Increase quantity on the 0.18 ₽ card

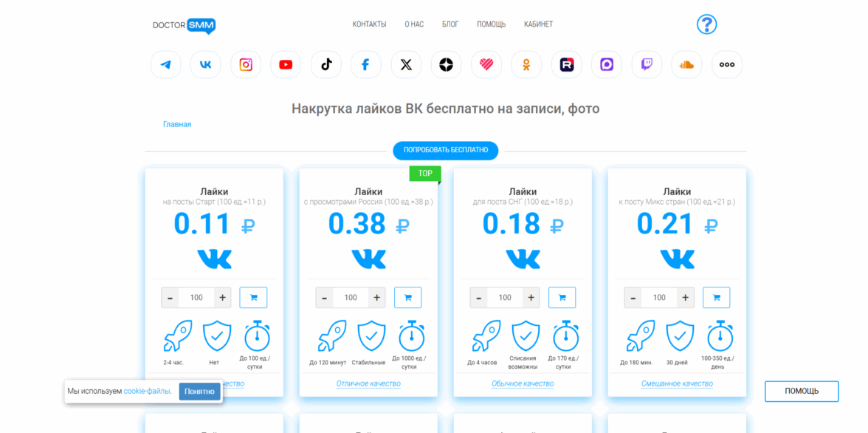pyautogui.click(x=531, y=298)
